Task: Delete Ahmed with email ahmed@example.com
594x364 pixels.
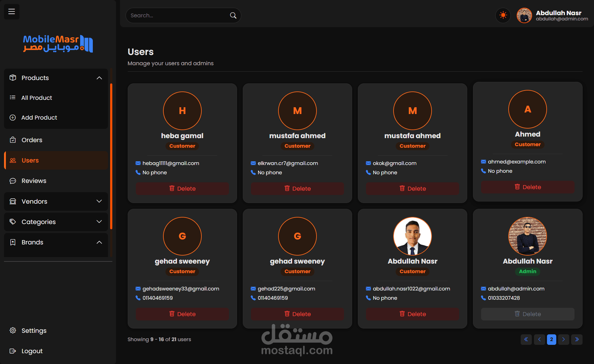Action: pos(527,187)
